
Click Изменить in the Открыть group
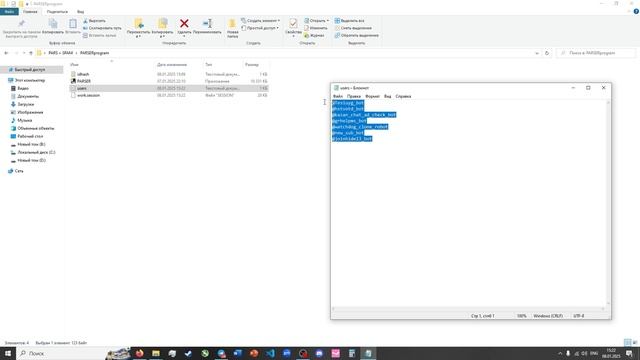click(316, 28)
